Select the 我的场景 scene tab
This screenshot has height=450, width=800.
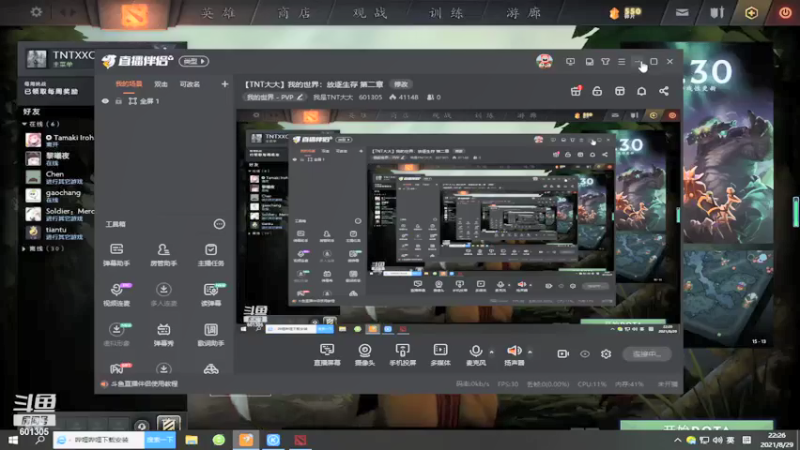(129, 84)
